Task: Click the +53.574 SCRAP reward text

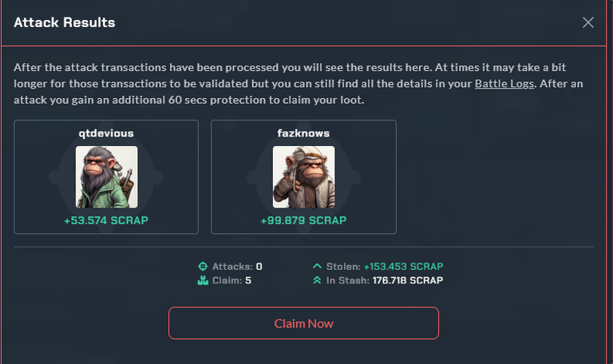Action: tap(106, 220)
